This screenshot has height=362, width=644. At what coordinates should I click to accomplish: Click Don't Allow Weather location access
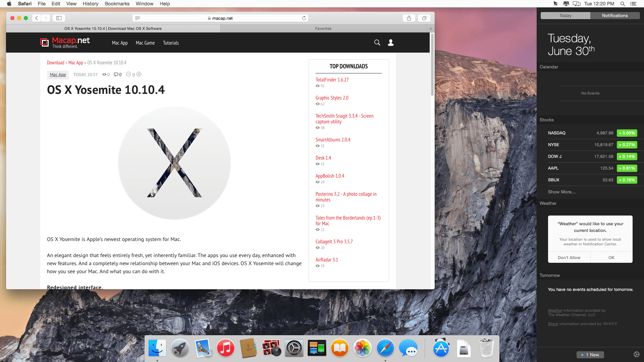click(569, 257)
